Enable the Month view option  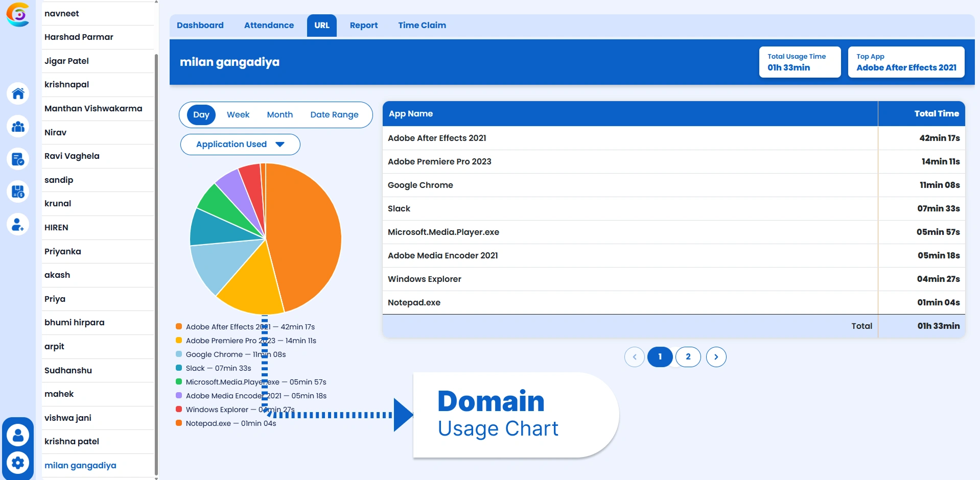279,114
